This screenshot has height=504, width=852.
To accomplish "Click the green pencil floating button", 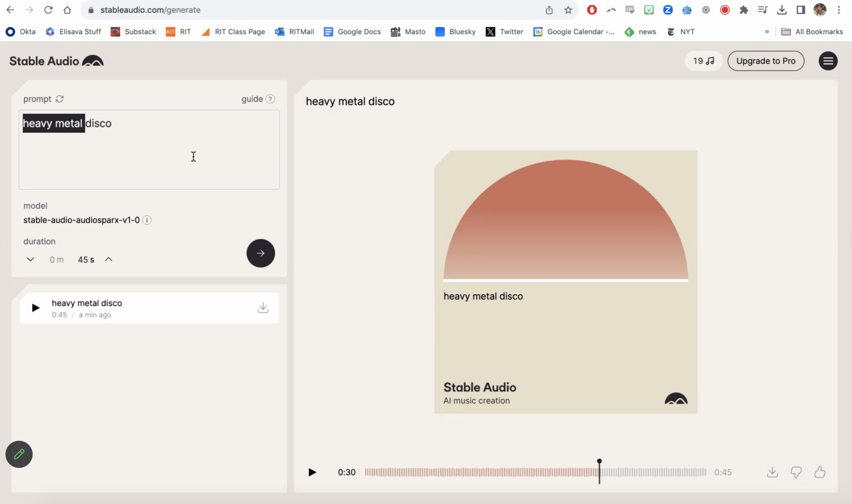I will coord(19,454).
